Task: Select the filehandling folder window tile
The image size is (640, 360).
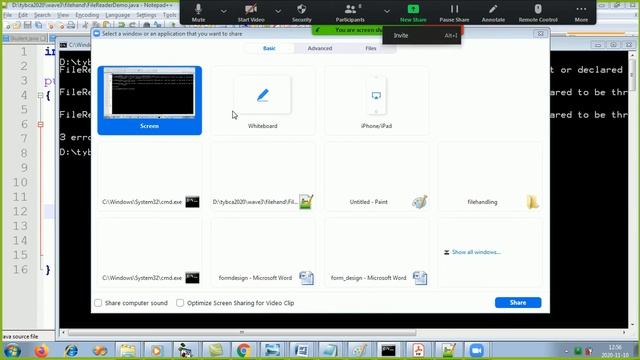Action: (x=490, y=176)
